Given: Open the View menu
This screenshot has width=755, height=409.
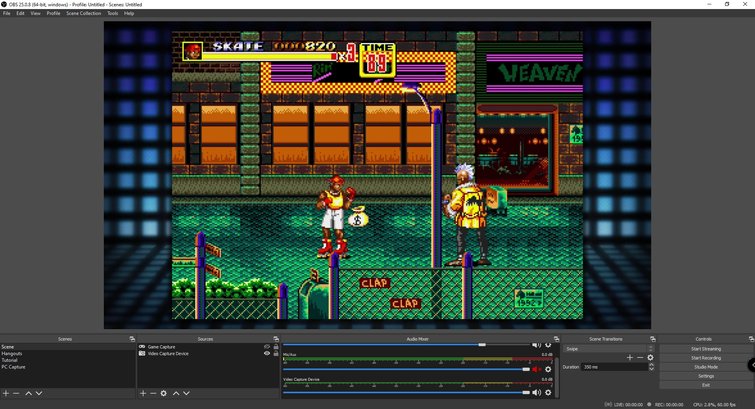Looking at the screenshot, I should pyautogui.click(x=36, y=13).
